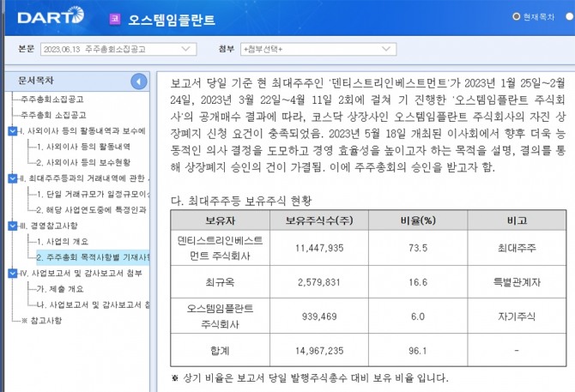Screen dimensions: 575x392
Task: Open 1. 사업의 개요 tree item
Action: pyautogui.click(x=63, y=241)
